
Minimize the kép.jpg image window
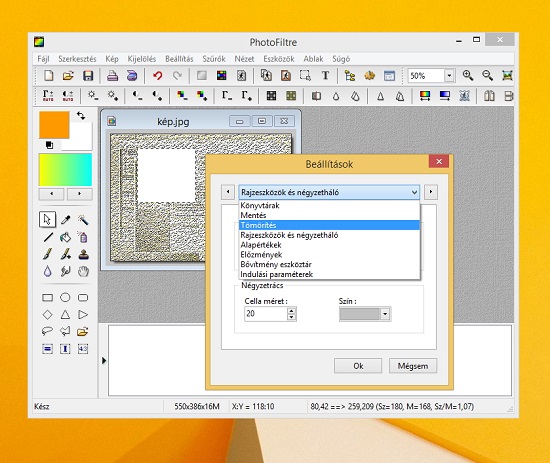(240, 121)
